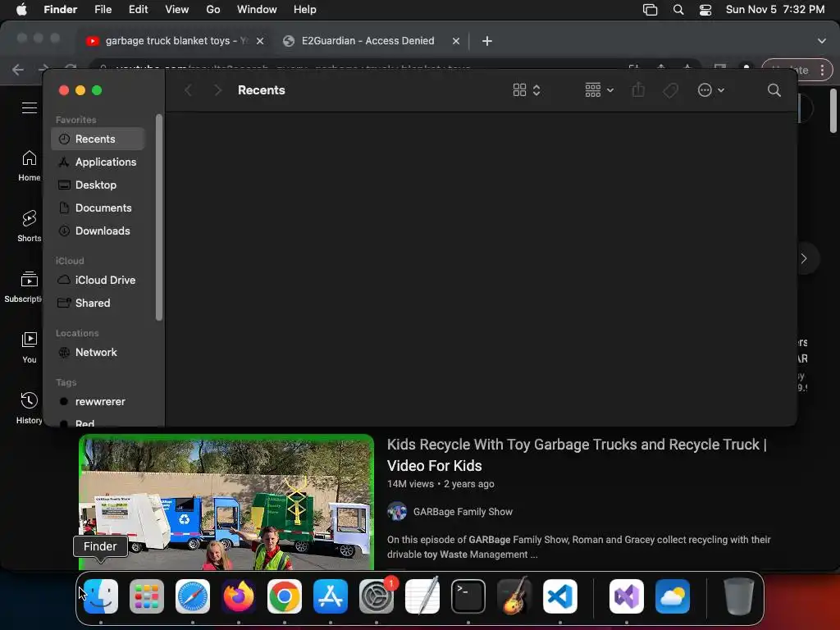This screenshot has height=630, width=840.
Task: Click the Finder window search magnifier
Action: [774, 90]
